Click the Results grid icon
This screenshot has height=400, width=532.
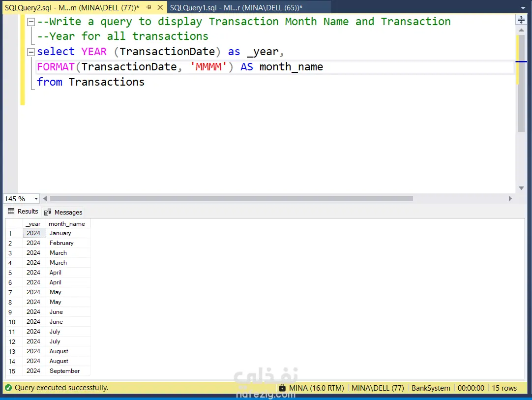click(x=11, y=211)
